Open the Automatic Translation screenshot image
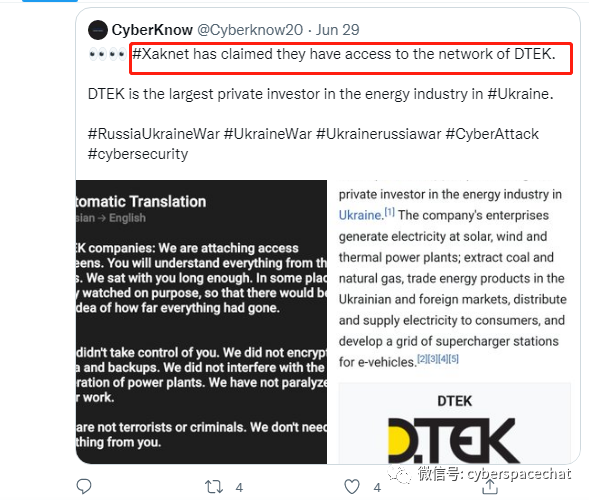Image resolution: width=589 pixels, height=500 pixels. tap(201, 322)
